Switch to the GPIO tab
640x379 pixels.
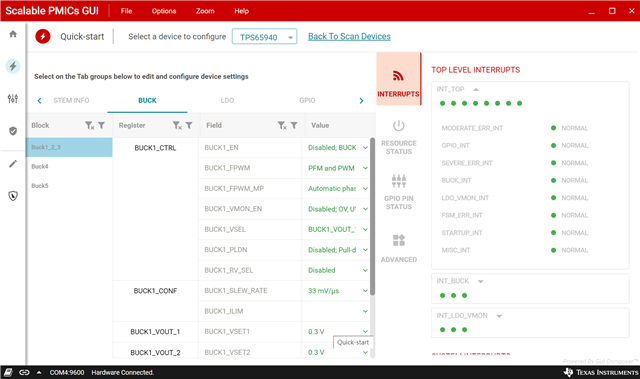(307, 100)
